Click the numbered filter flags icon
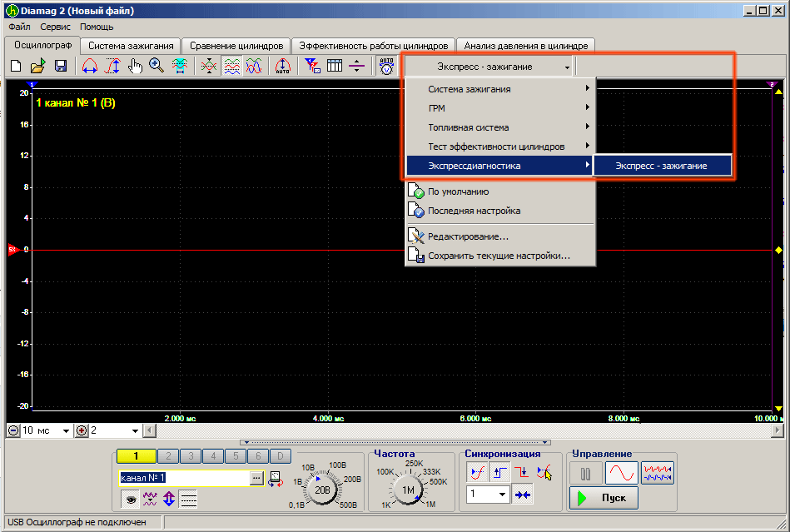This screenshot has width=790, height=532. point(312,66)
